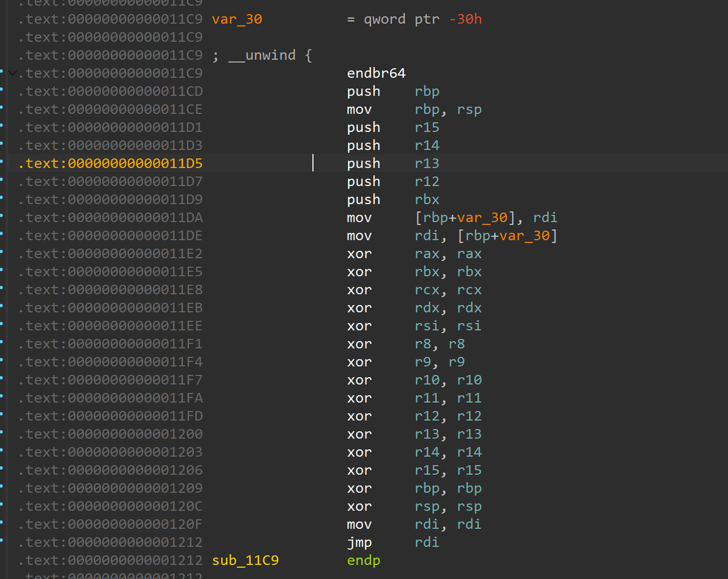Viewport: 728px width, 579px height.
Task: Click address .text:0000000000001209
Action: click(110, 489)
